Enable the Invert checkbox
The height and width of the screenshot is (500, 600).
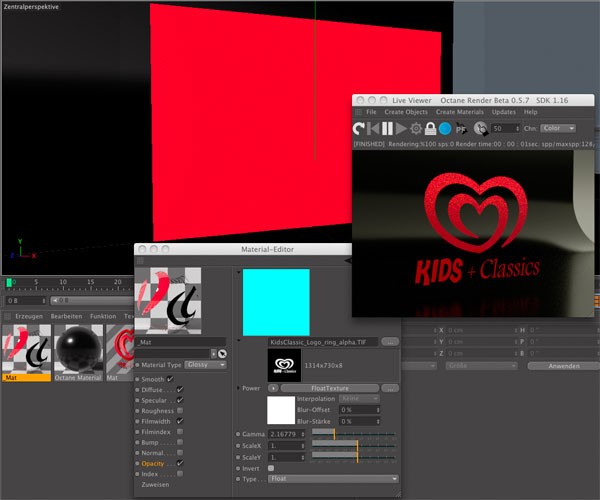(271, 468)
